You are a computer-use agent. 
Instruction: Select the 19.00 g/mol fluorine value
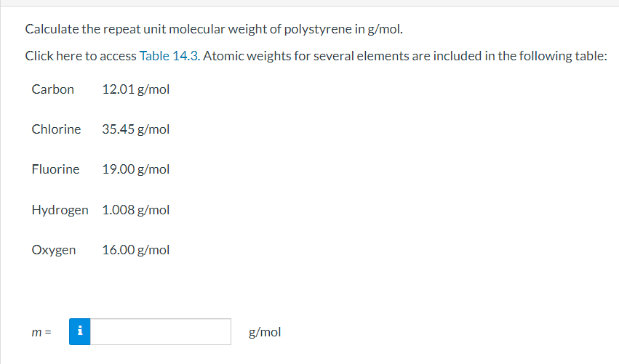[x=136, y=169]
